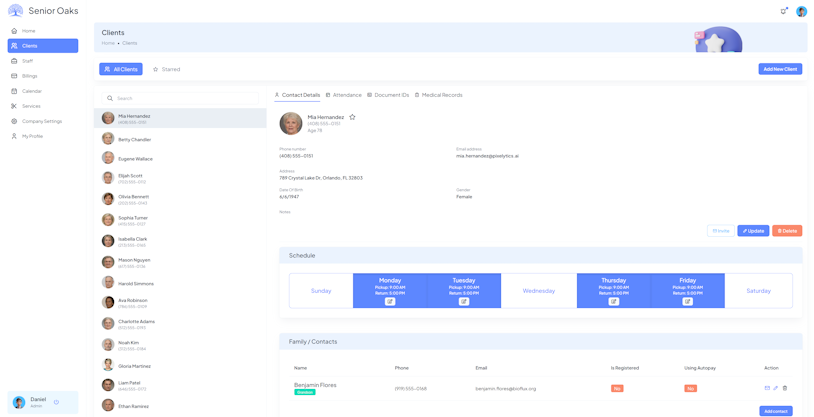Delete Benjamin Flores contact with trash icon
The height and width of the screenshot is (417, 814).
pyautogui.click(x=785, y=388)
